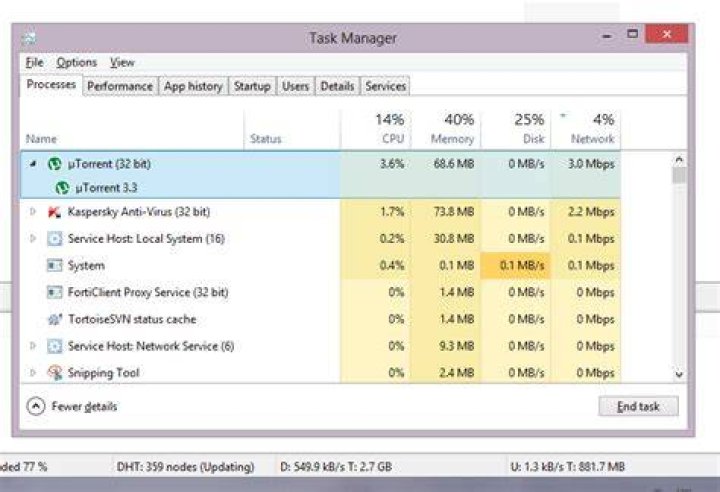Sort processes by CPU column header

(x=376, y=130)
